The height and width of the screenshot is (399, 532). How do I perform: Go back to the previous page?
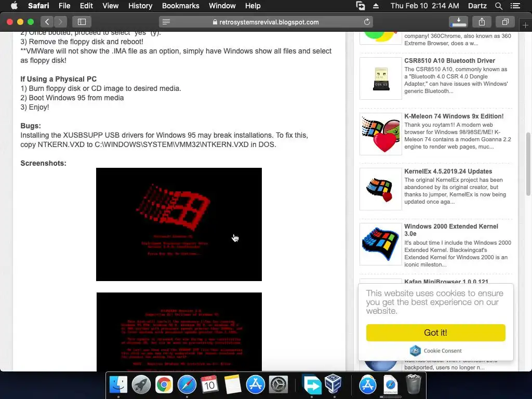[x=47, y=22]
